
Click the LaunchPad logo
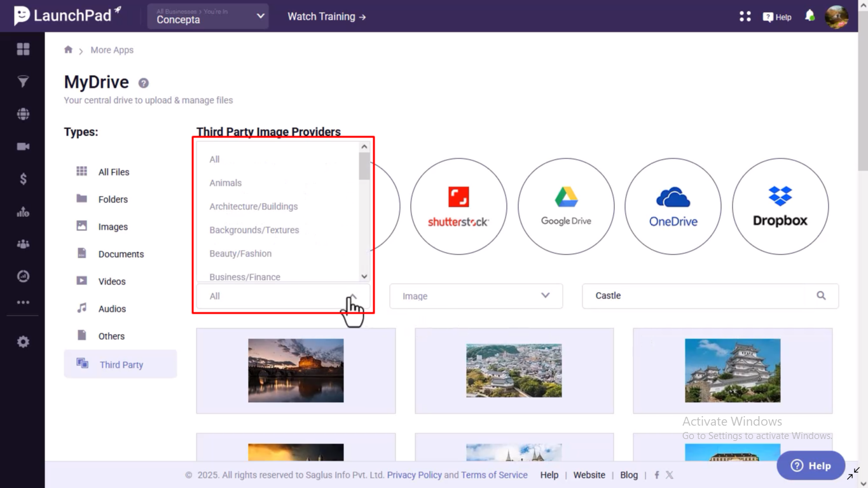(x=67, y=15)
